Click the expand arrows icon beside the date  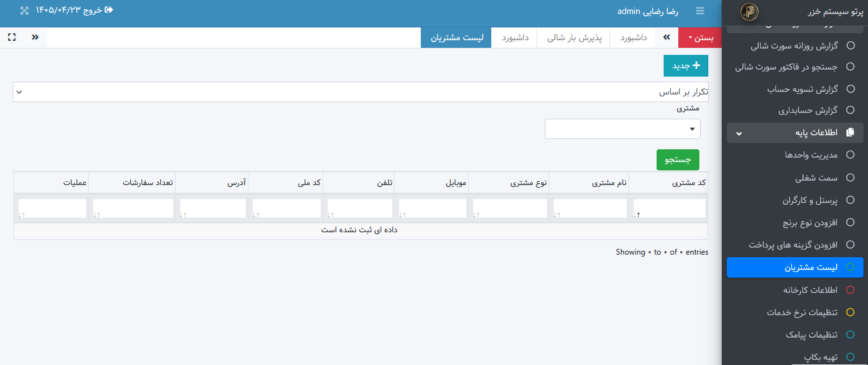pos(24,10)
